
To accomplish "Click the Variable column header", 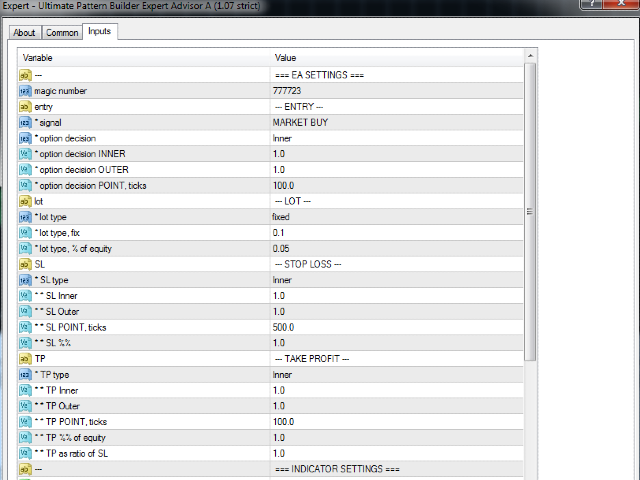I will point(144,58).
